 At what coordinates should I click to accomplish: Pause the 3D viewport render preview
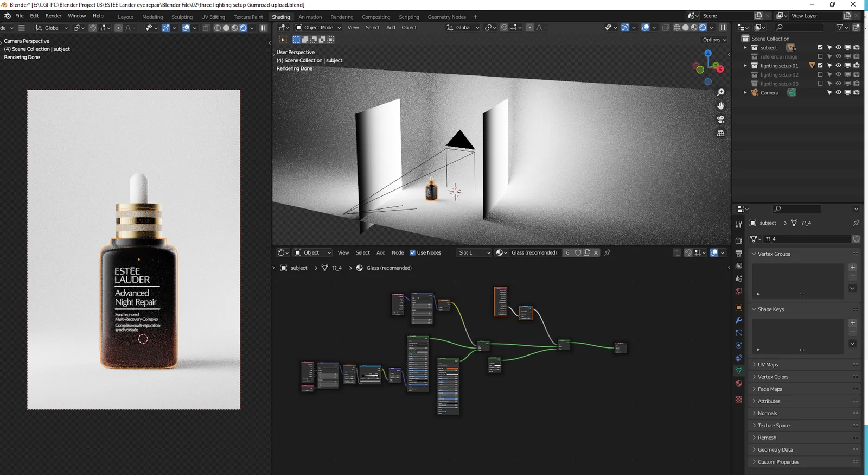click(723, 28)
